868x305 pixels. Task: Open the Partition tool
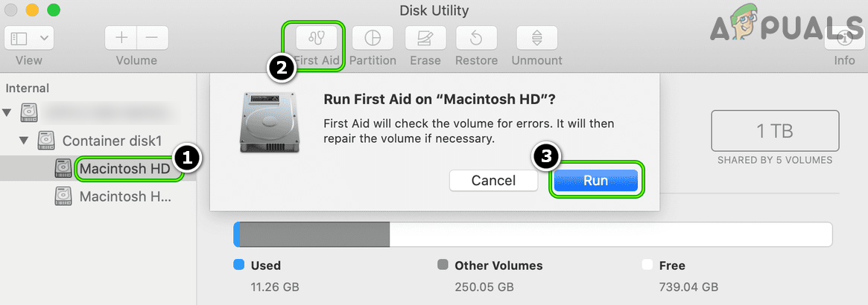tap(373, 38)
